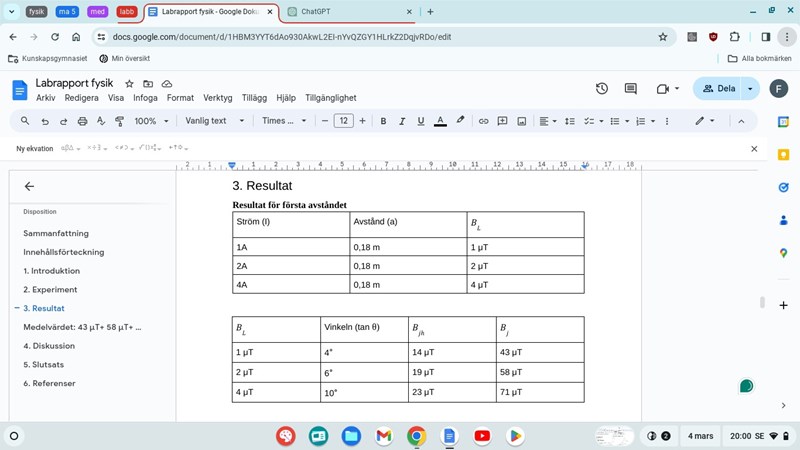
Task: Click the undo arrow
Action: tap(44, 121)
